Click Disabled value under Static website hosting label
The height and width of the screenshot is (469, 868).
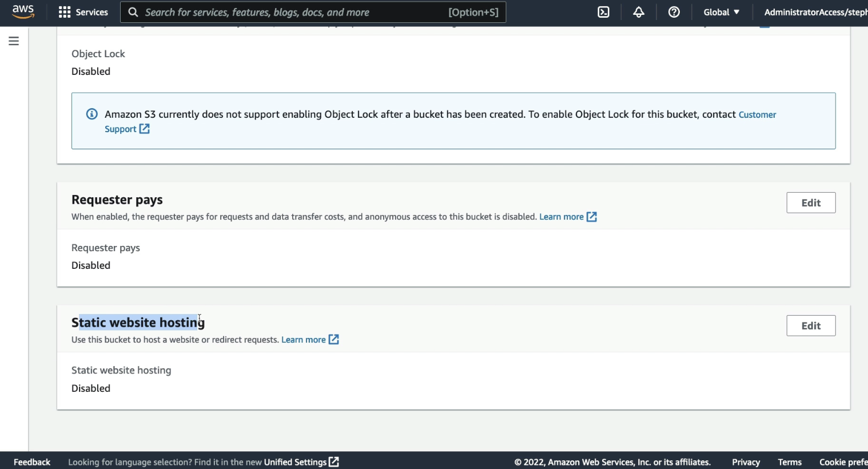pos(91,388)
